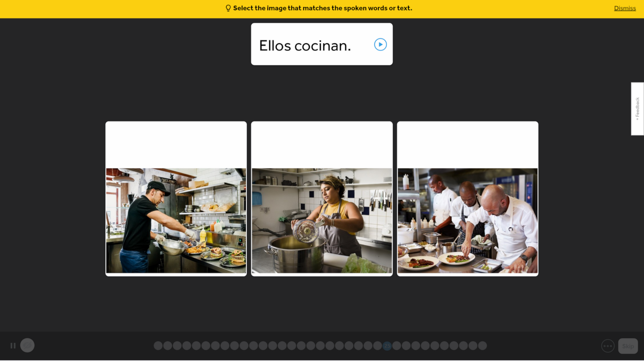Click the progress dot right after the highlighted one
Screen dimensions: 644x362
396,345
